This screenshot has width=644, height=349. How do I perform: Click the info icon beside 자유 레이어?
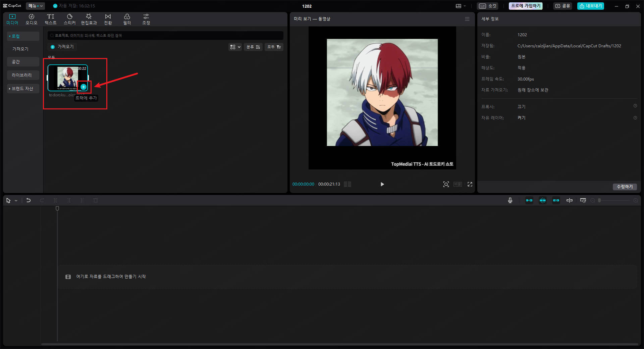click(635, 118)
